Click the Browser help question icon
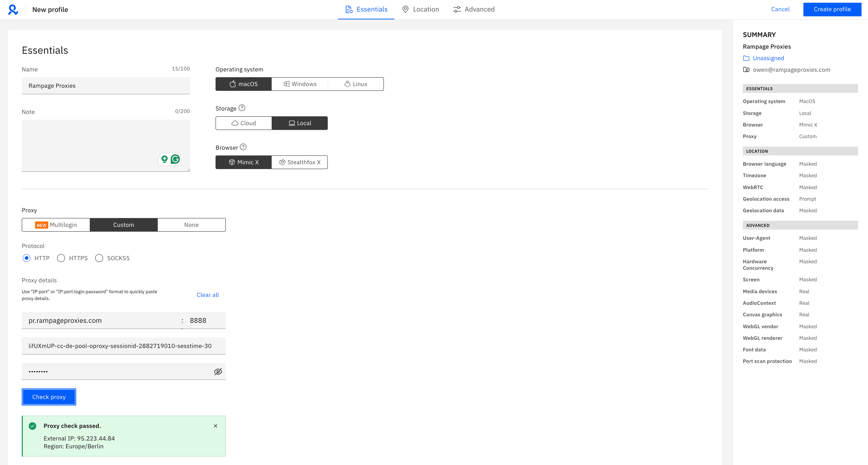 (243, 147)
